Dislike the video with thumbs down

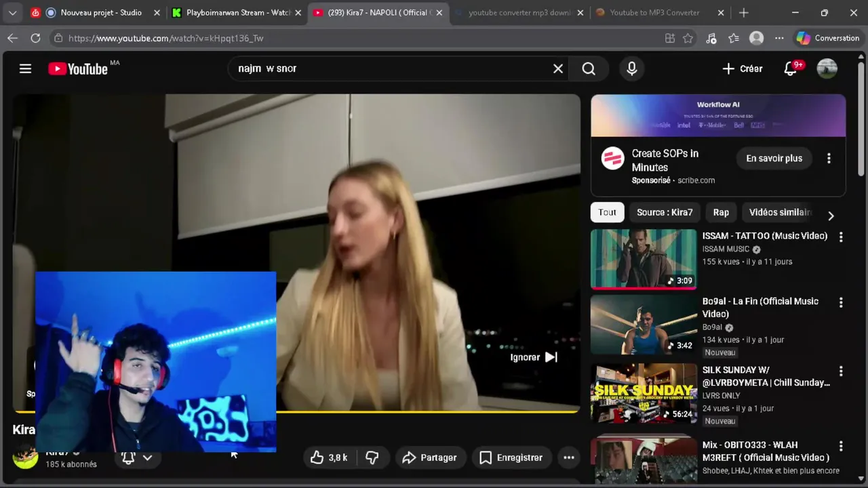point(372,457)
